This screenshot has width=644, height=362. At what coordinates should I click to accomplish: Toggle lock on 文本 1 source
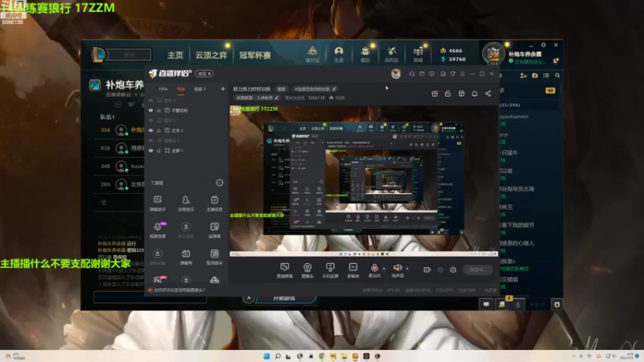click(159, 130)
